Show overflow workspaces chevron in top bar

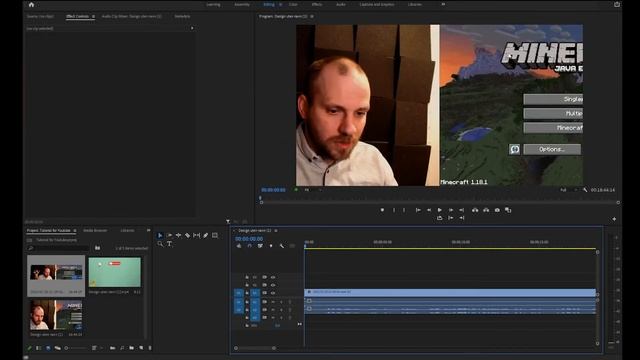(x=443, y=4)
